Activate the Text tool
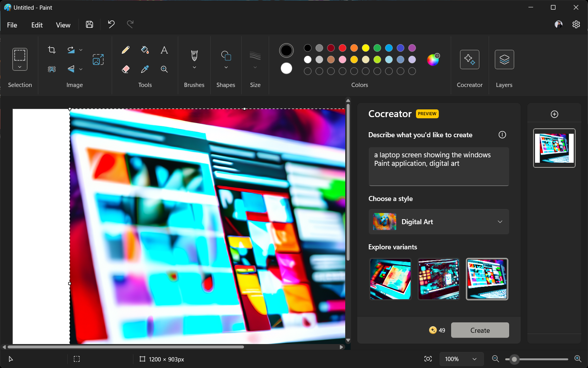 (x=164, y=50)
